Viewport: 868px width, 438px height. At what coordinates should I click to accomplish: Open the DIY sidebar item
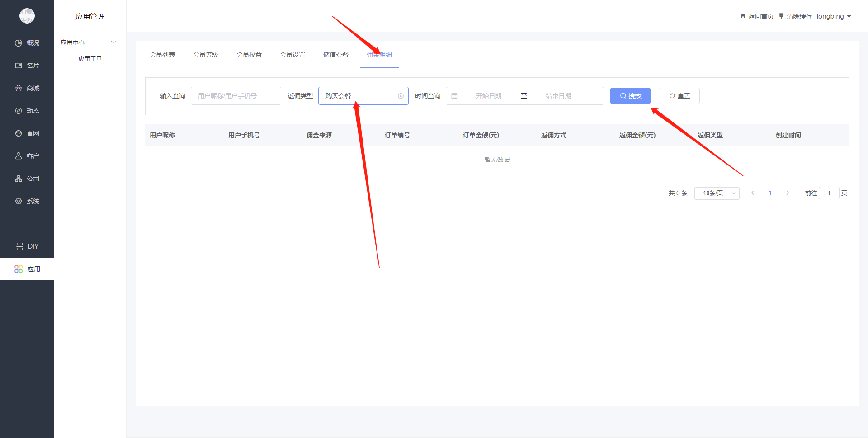27,246
